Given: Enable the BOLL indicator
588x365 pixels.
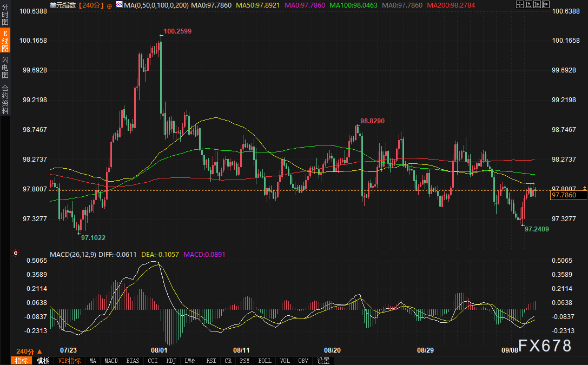Looking at the screenshot, I should click(x=265, y=361).
